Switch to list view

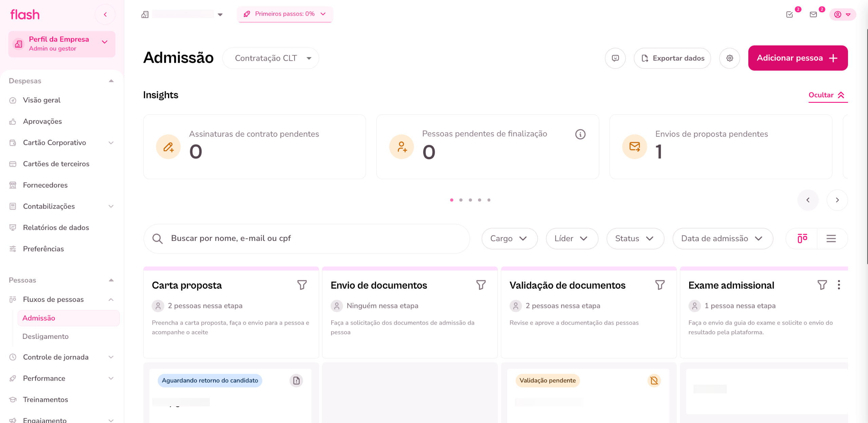point(831,238)
